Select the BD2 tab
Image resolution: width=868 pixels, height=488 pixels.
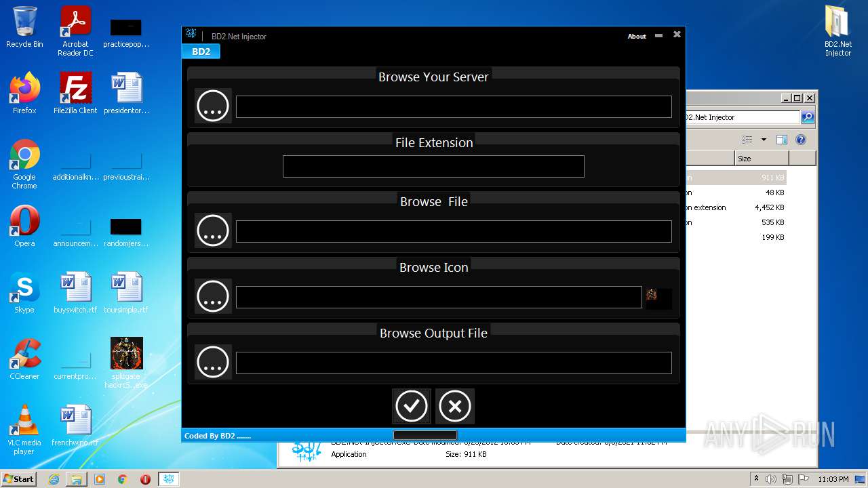[x=201, y=52]
